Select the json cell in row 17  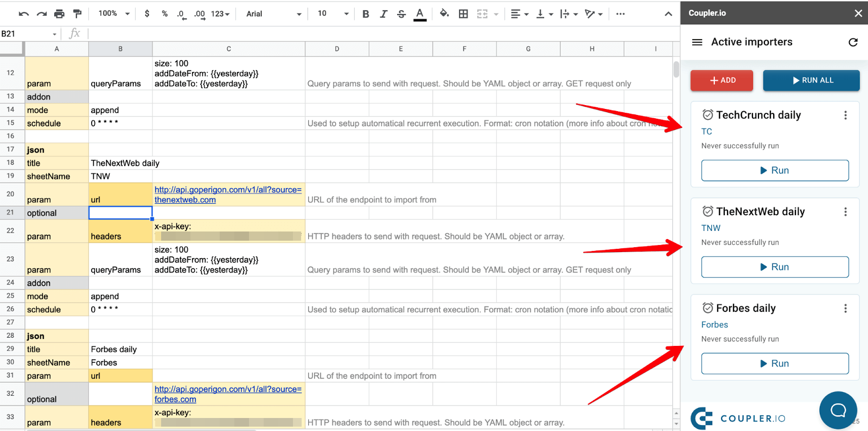56,150
